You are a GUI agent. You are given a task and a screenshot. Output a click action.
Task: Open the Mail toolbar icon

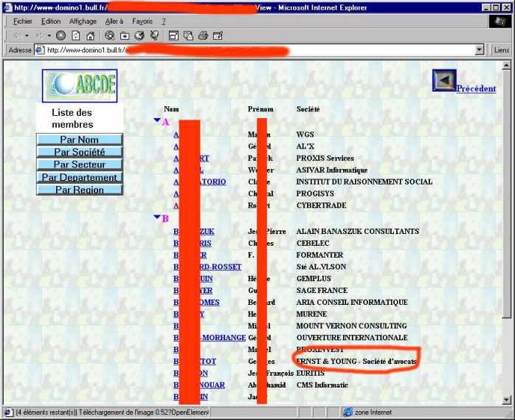[188, 35]
